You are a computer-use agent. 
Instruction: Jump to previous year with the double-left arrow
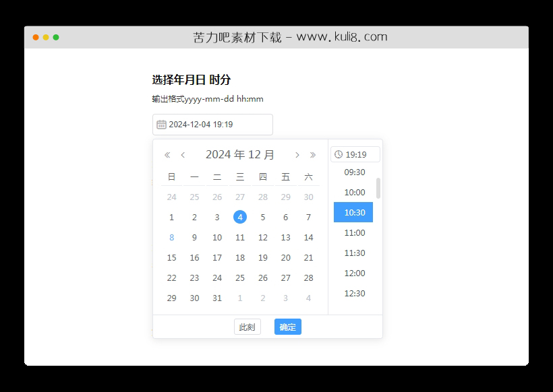167,154
